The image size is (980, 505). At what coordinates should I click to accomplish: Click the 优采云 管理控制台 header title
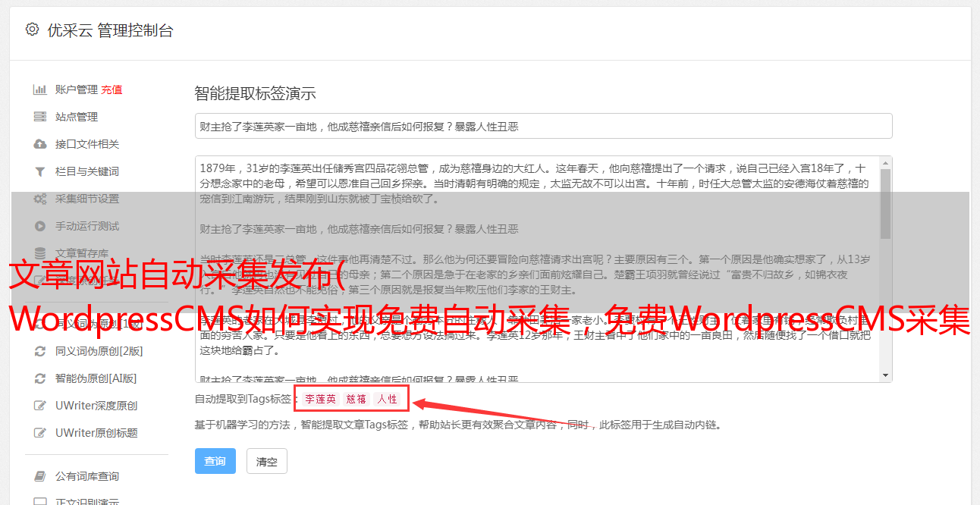110,30
